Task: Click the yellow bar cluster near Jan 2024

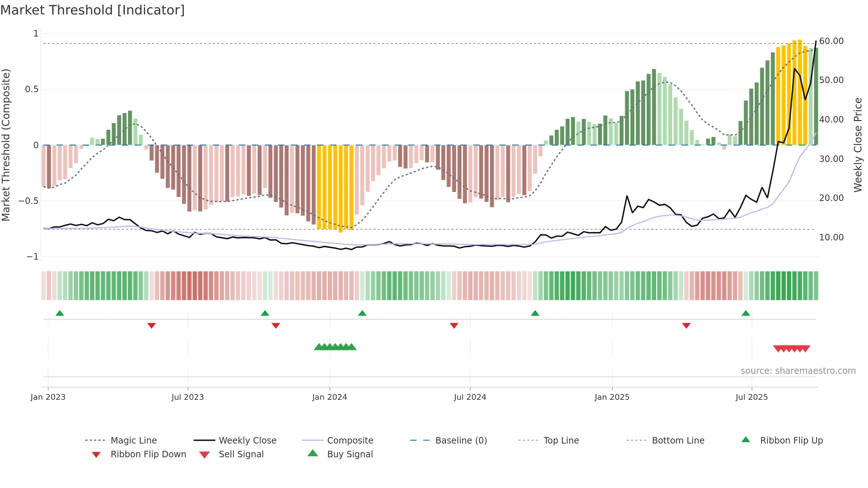Action: tap(335, 188)
